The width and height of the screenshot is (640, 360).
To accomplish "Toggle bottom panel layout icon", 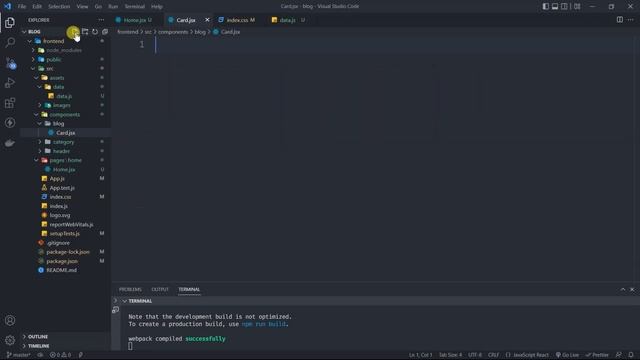I will coord(555,7).
